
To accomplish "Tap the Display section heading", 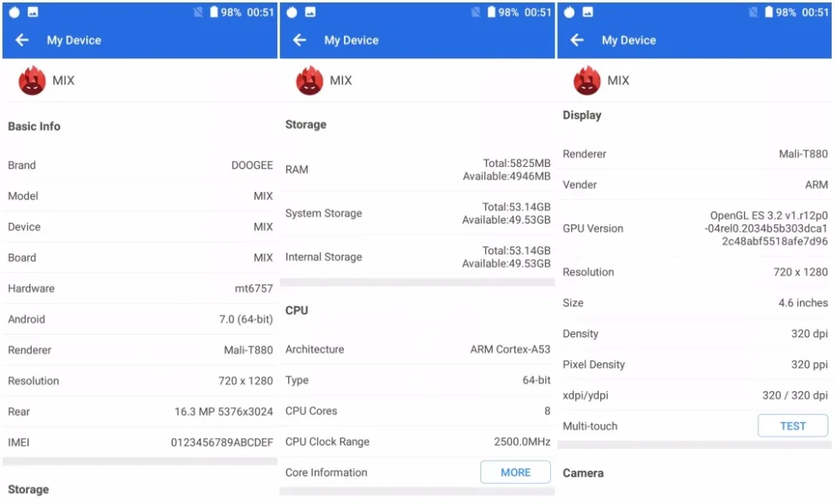I will coord(582,115).
